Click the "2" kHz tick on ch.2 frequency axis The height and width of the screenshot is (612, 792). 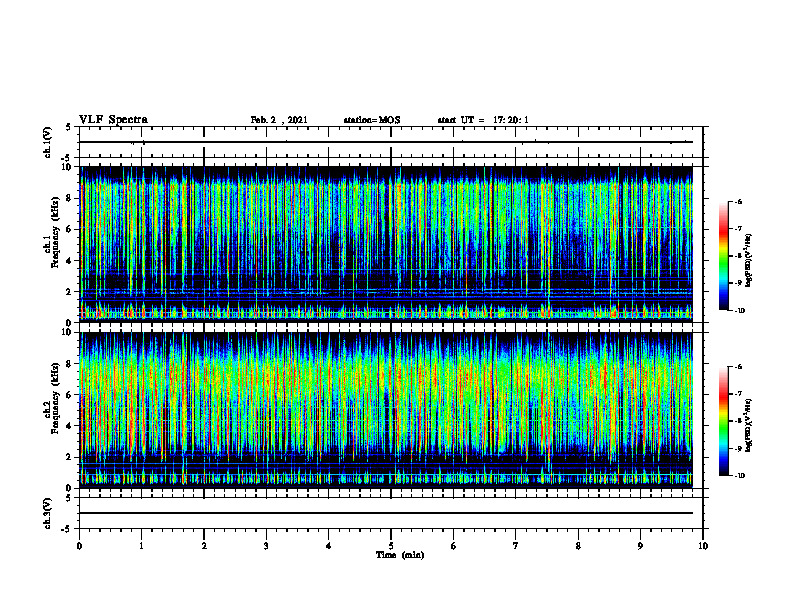69,457
